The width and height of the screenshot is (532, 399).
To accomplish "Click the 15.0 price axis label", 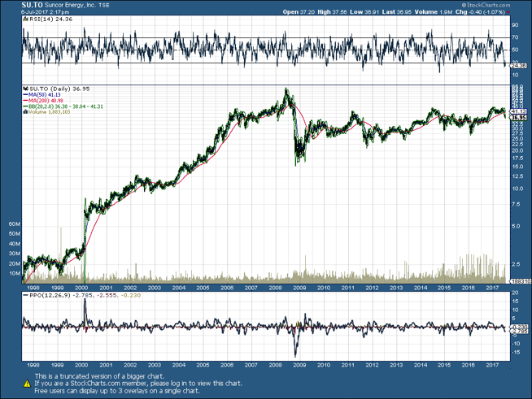I will (x=517, y=167).
